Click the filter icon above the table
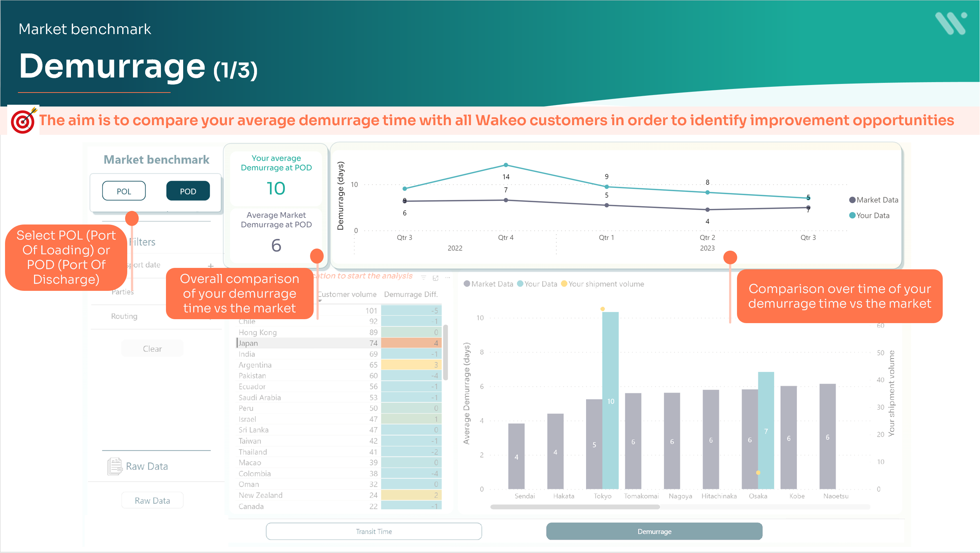 click(423, 278)
